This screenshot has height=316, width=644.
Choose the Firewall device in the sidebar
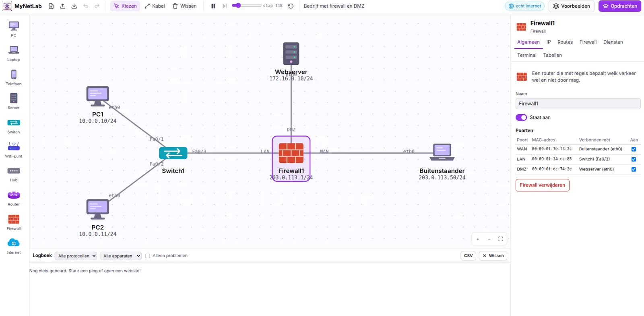tap(14, 222)
